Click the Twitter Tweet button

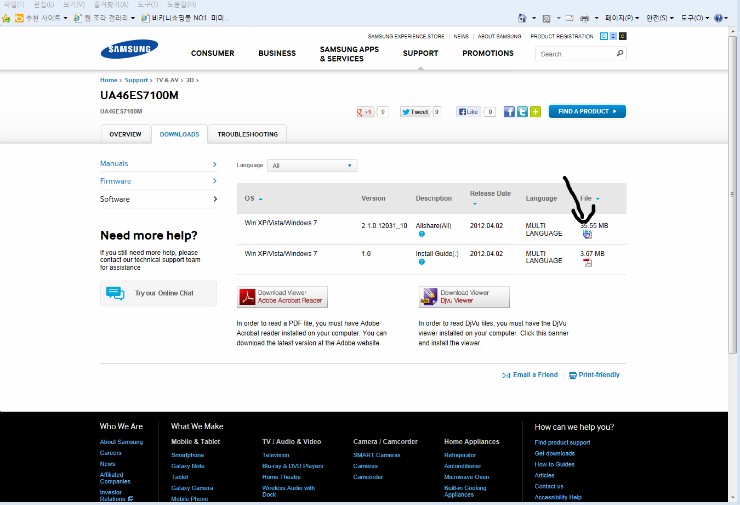click(x=415, y=112)
